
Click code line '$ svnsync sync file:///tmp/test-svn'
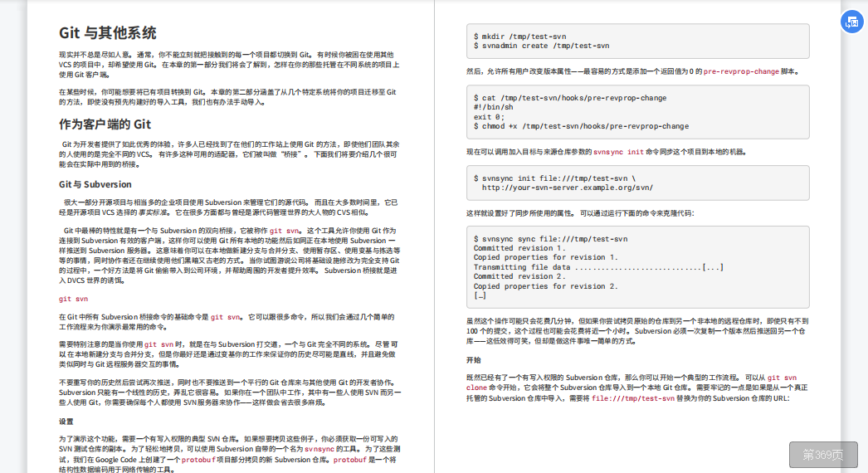coord(550,239)
